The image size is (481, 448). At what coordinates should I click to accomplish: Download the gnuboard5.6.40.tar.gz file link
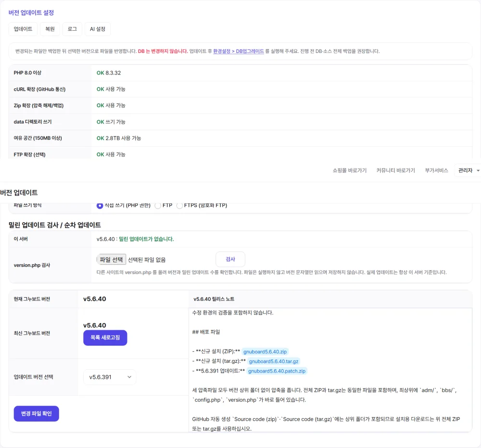point(274,361)
